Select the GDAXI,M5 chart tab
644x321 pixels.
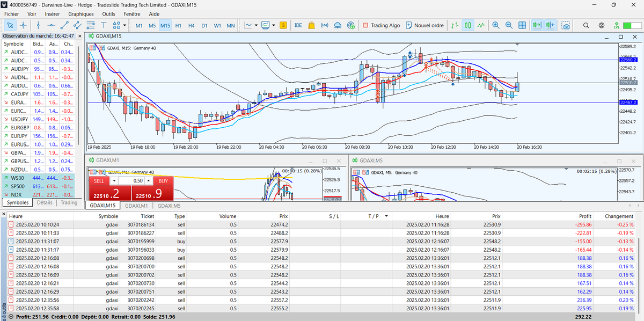(169, 205)
